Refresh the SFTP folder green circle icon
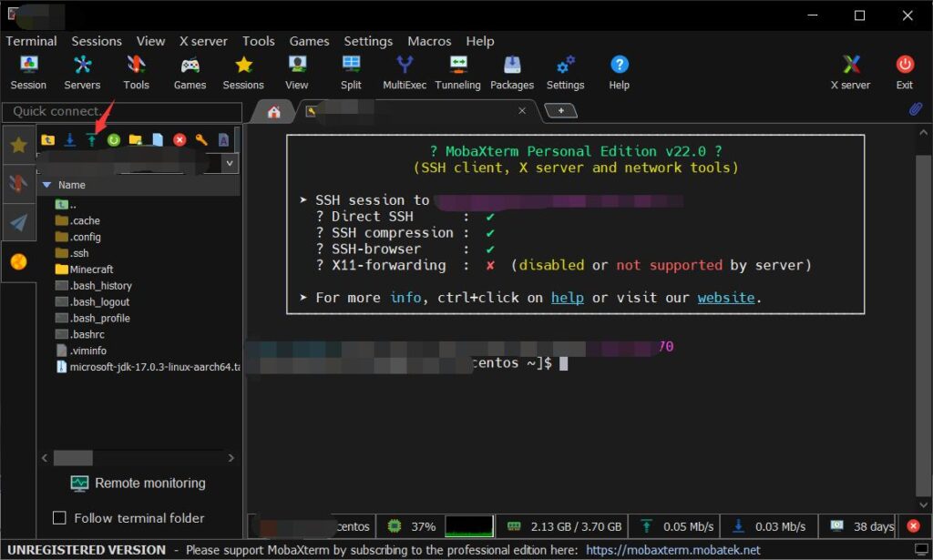This screenshot has width=933, height=560. [x=114, y=139]
